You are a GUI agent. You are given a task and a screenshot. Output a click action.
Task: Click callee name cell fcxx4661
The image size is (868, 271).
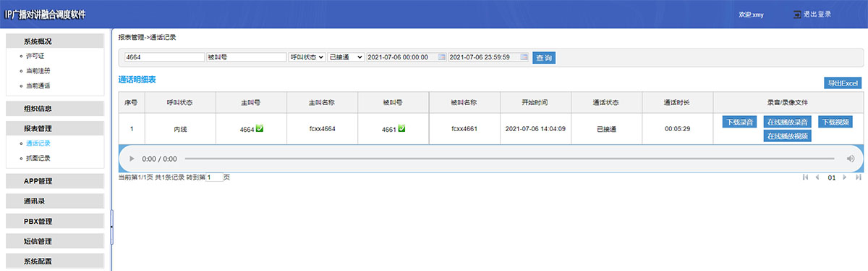point(464,129)
